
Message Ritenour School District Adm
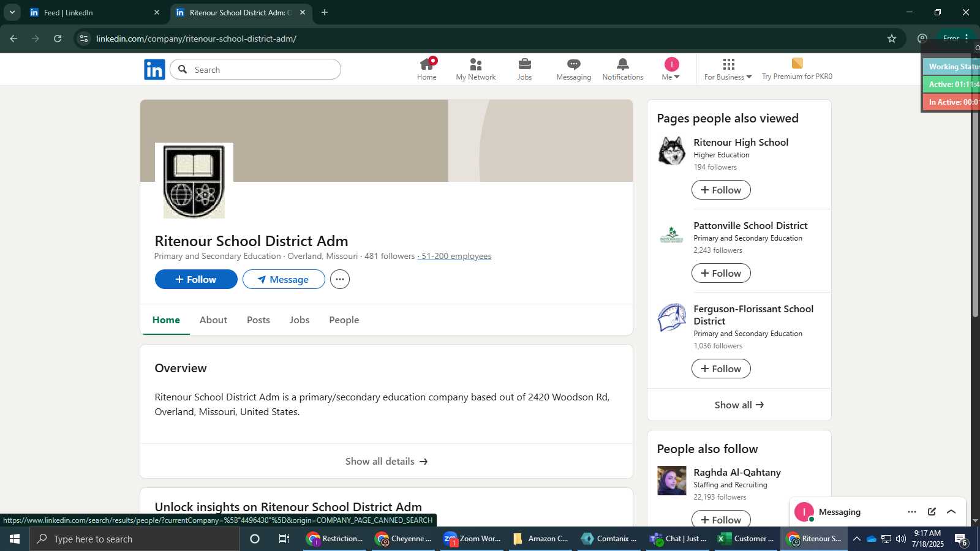tap(284, 279)
